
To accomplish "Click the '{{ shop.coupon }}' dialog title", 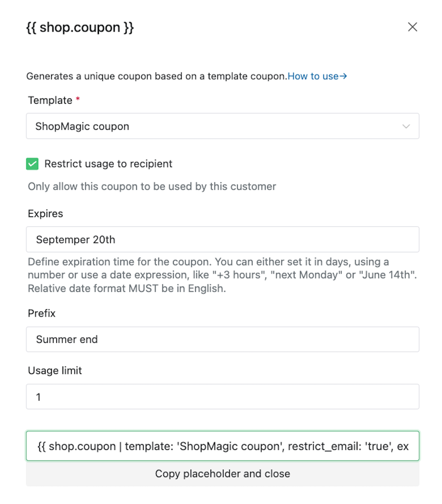I will 80,27.
